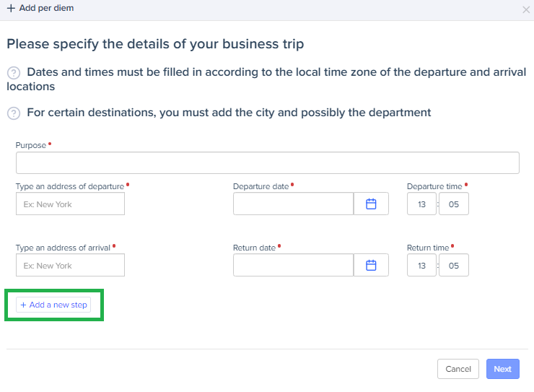Focus the Purpose text field
The image size is (534, 392).
tap(267, 163)
